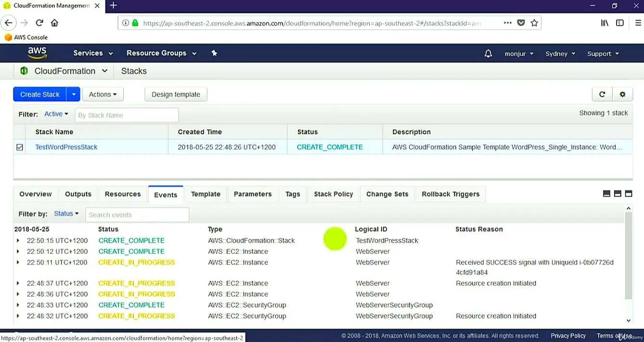
Task: Expand the 22:48:36 event row
Action: coord(18,294)
